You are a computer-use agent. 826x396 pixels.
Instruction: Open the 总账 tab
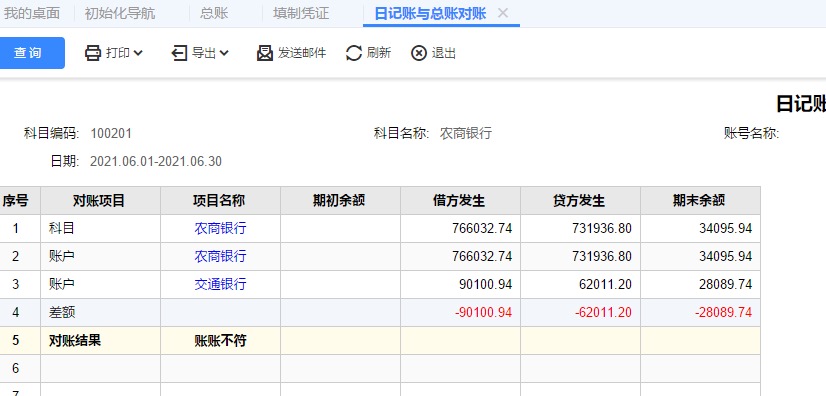pyautogui.click(x=214, y=13)
